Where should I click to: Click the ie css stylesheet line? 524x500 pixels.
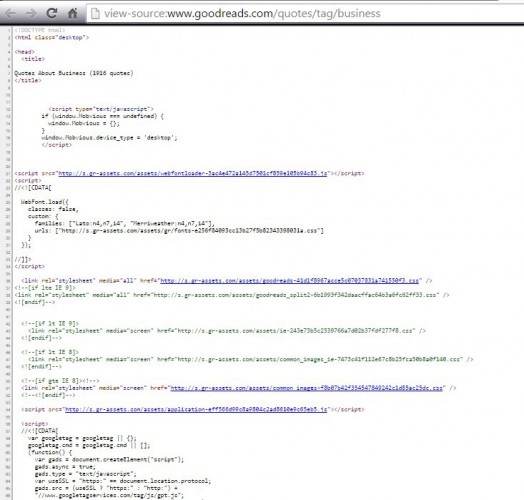(227, 331)
